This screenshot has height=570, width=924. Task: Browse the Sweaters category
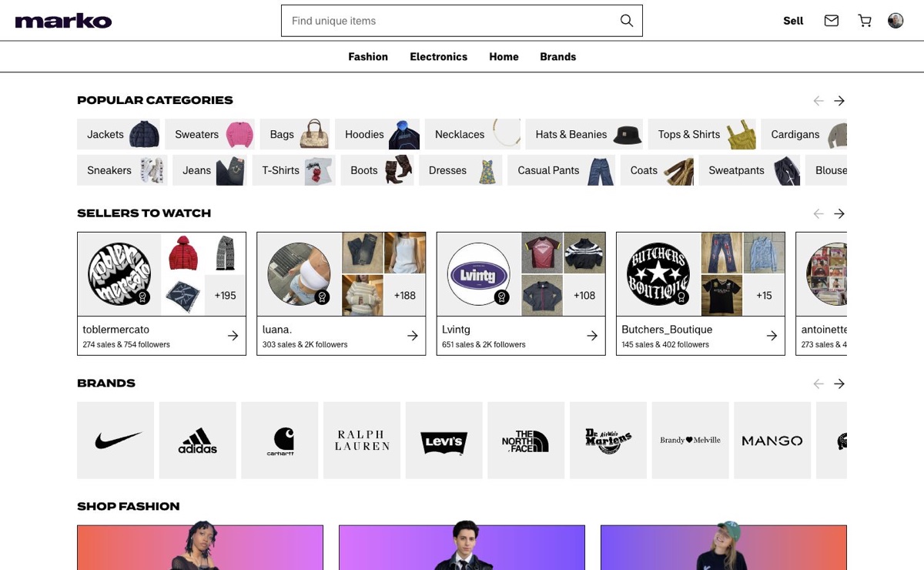(209, 134)
